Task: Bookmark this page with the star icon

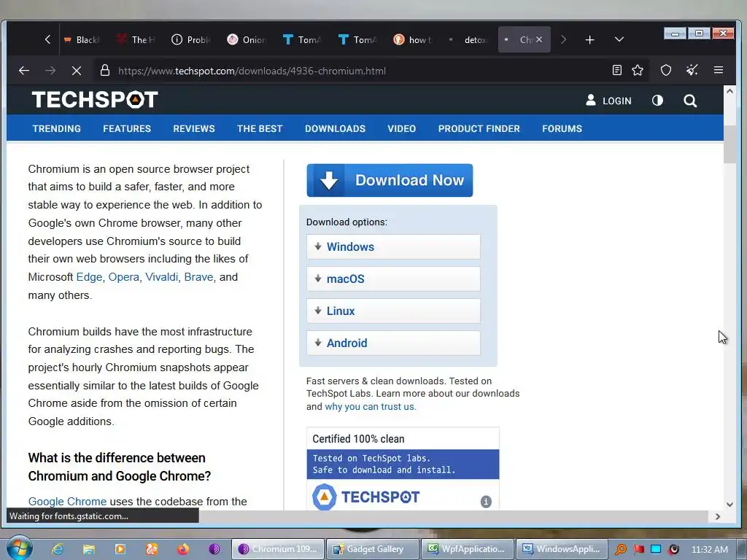Action: coord(638,71)
